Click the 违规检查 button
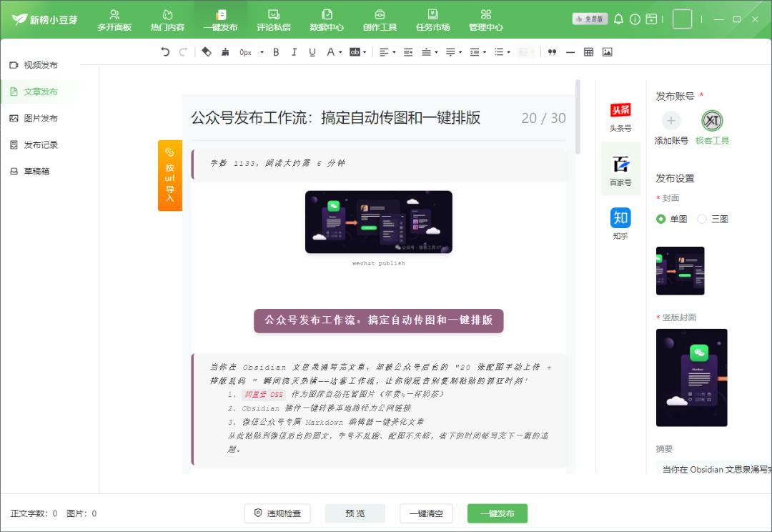The image size is (772, 532). (278, 513)
